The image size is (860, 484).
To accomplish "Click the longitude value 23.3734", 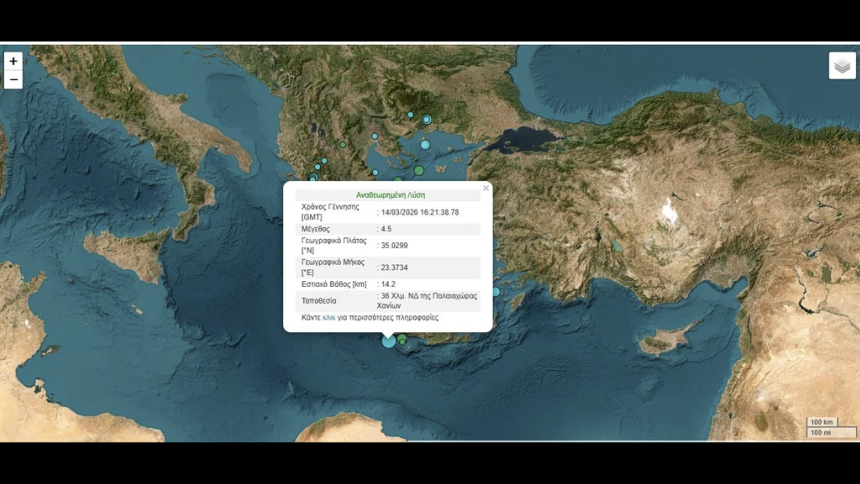I will pos(394,267).
